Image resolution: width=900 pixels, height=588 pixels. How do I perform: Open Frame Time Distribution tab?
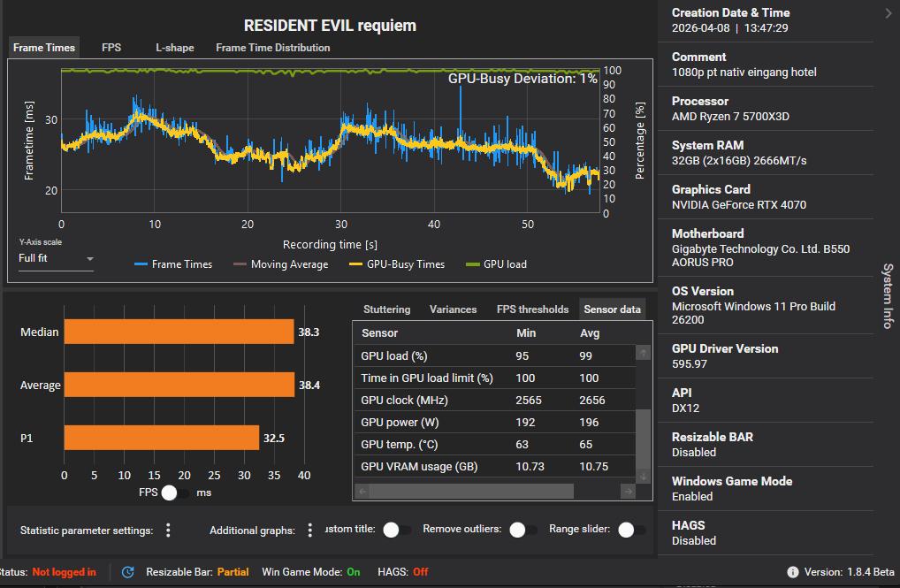272,48
